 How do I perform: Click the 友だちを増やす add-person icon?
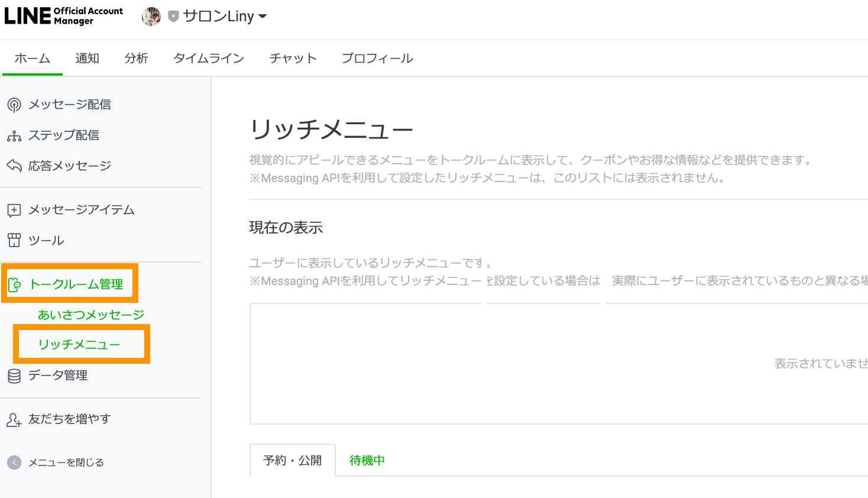click(x=14, y=419)
